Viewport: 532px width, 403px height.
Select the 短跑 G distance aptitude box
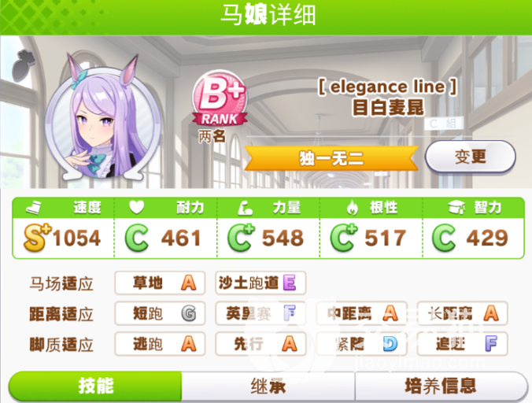point(160,313)
